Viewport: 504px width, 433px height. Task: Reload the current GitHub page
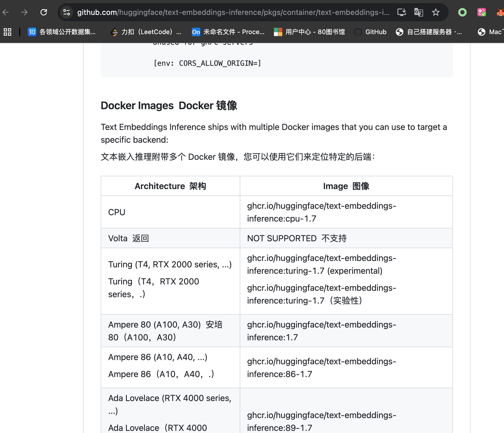[44, 12]
